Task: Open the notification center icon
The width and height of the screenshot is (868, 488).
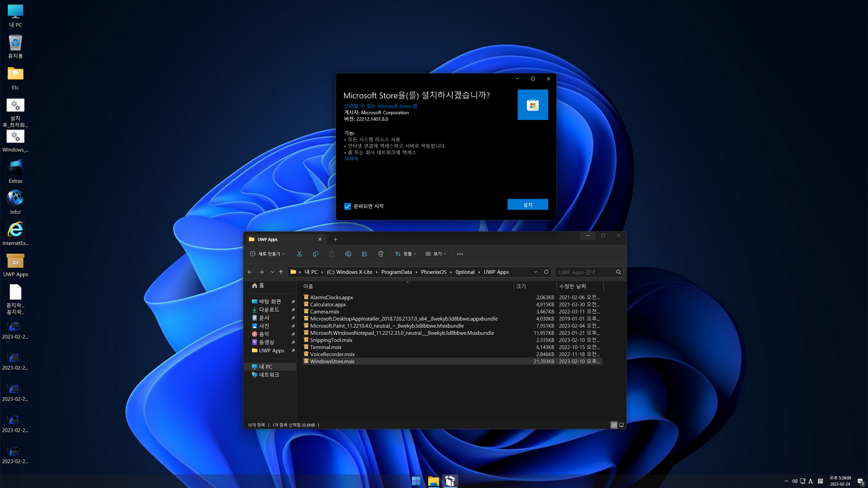Action: [861, 481]
